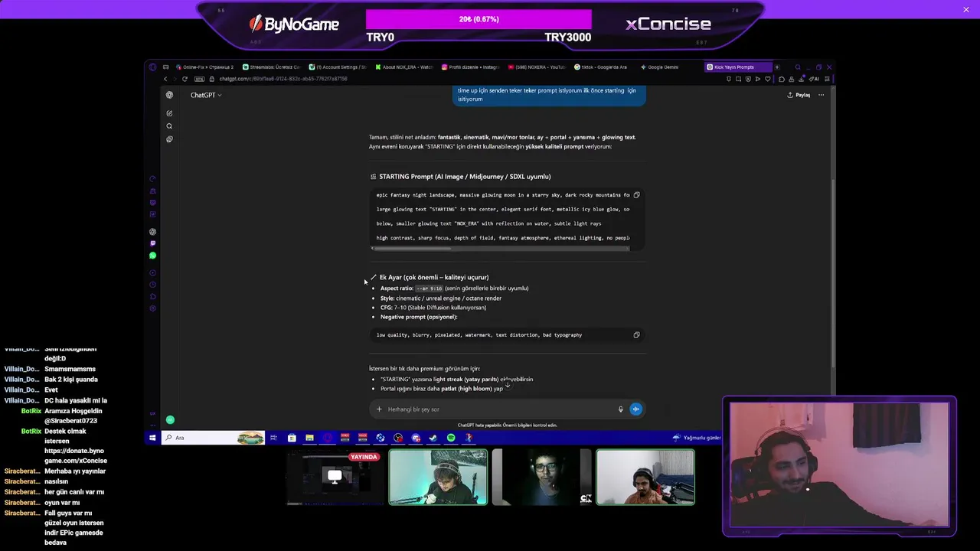The height and width of the screenshot is (551, 980).
Task: Go back in browser navigation
Action: pos(165,79)
